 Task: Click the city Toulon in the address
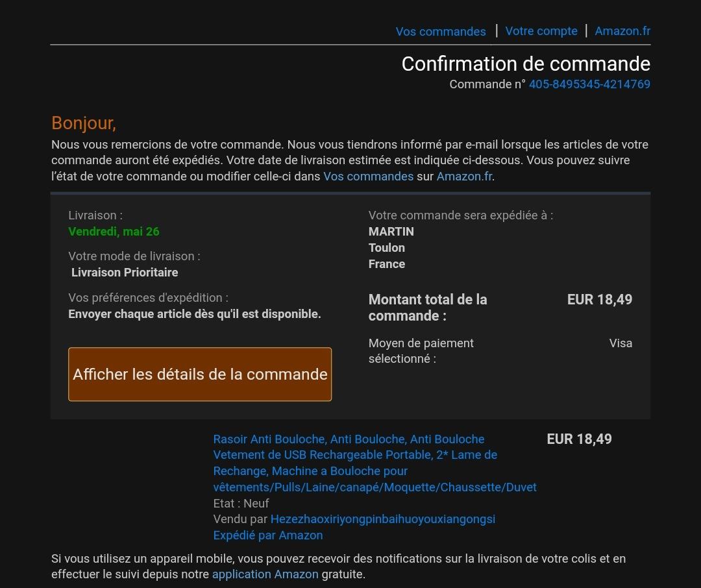click(387, 248)
